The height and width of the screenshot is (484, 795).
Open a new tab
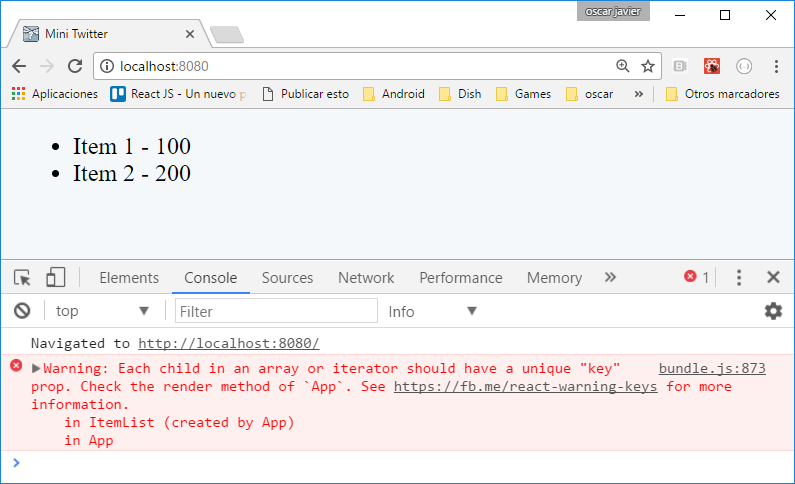point(227,34)
